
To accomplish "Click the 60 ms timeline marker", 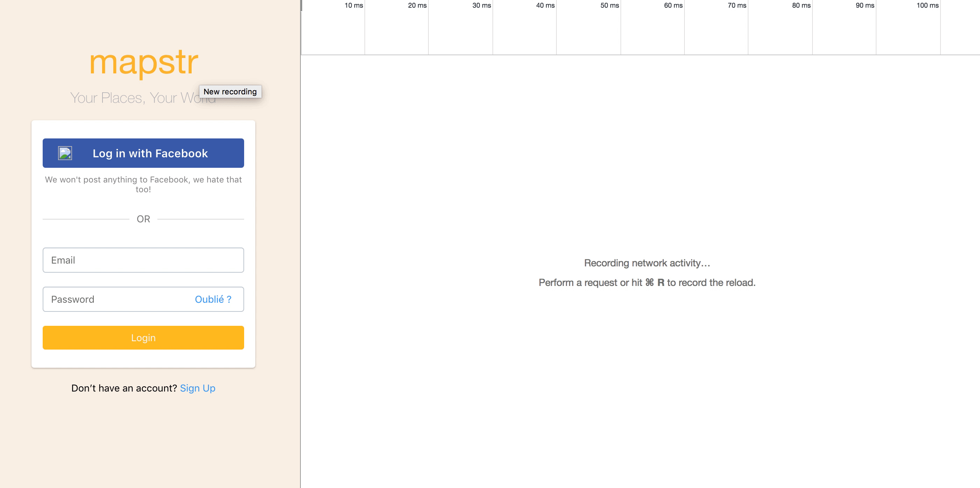I will click(x=673, y=5).
